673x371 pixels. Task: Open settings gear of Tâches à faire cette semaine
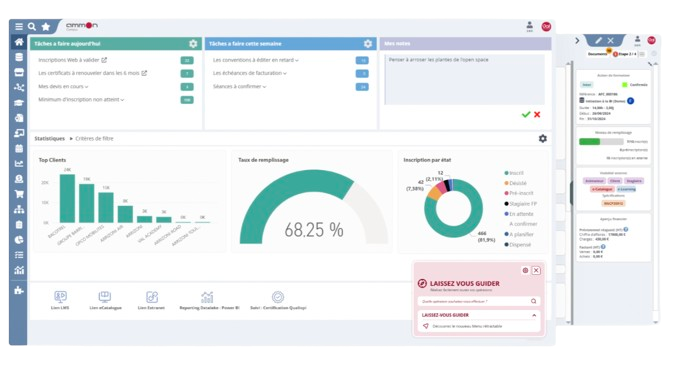click(368, 44)
